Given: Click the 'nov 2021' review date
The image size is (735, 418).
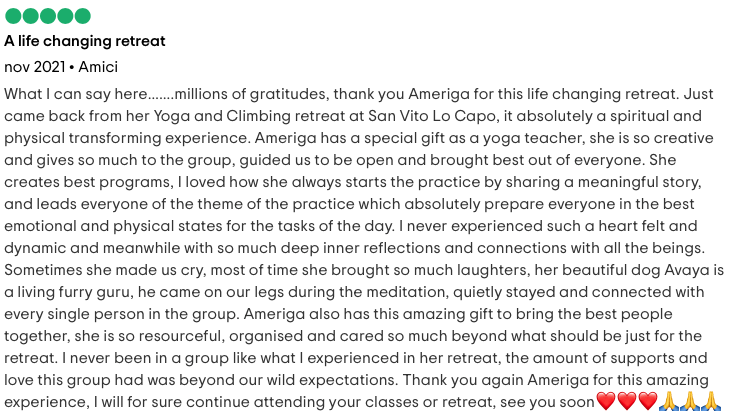Looking at the screenshot, I should pos(35,67).
